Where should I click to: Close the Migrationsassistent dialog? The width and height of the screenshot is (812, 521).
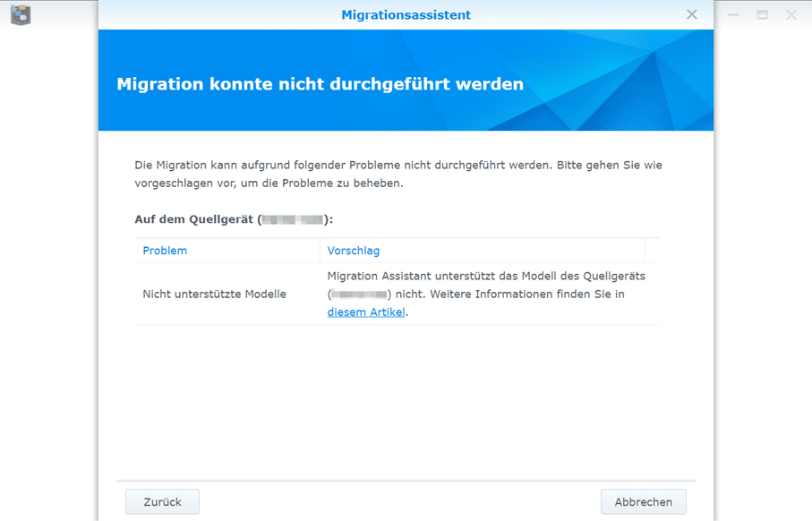tap(691, 14)
